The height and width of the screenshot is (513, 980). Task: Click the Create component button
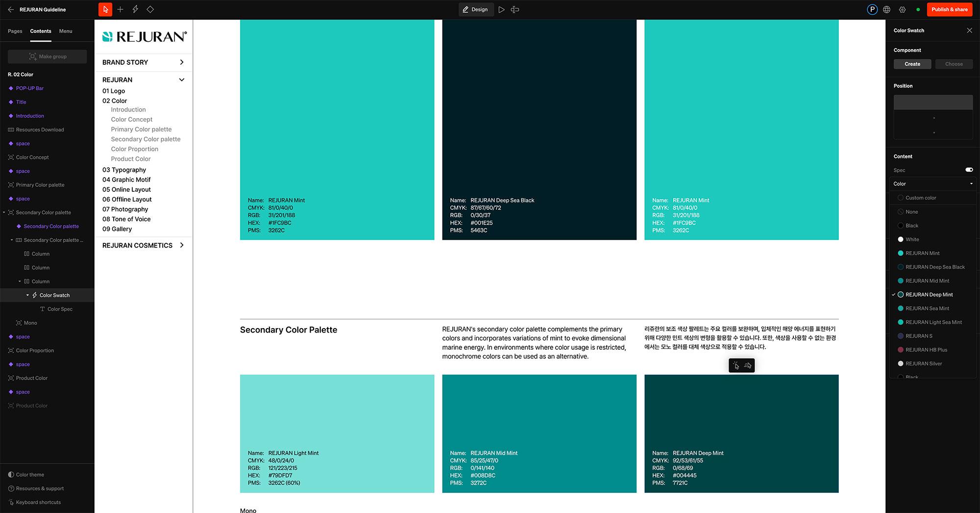tap(912, 64)
